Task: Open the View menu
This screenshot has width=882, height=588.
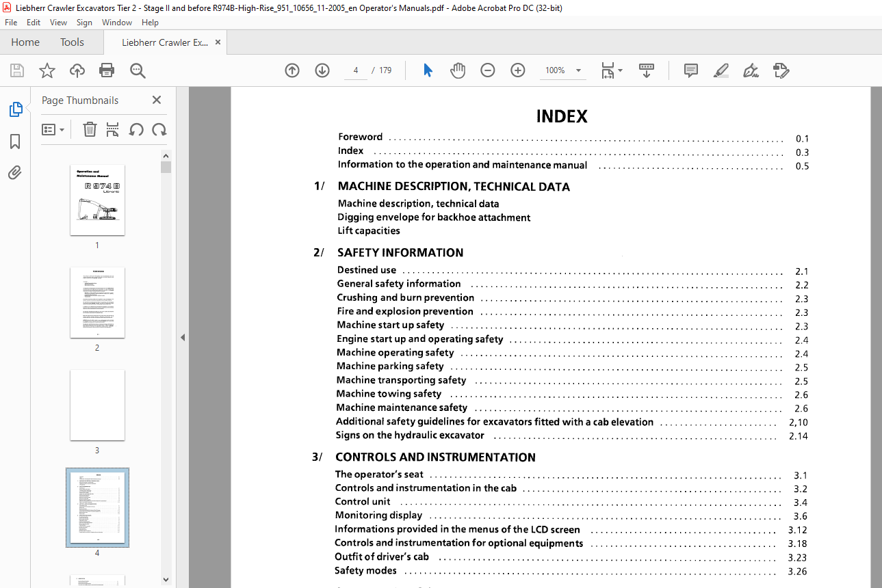Action: tap(59, 23)
